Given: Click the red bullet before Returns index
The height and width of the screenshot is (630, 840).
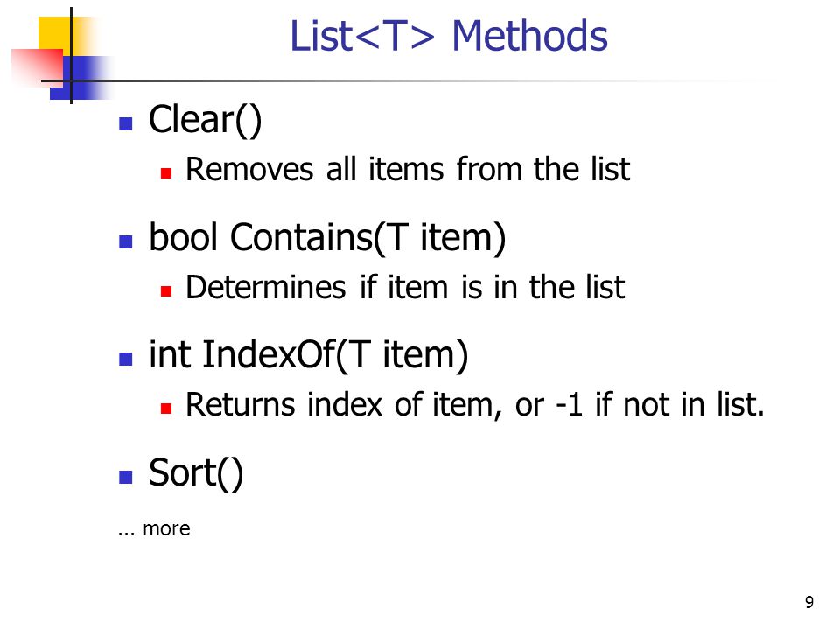Looking at the screenshot, I should (166, 409).
